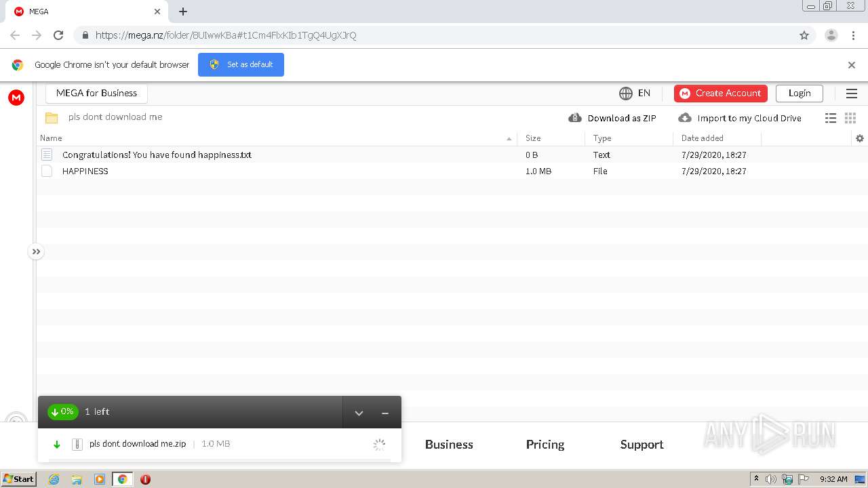Open column settings gear icon
The width and height of the screenshot is (868, 488).
tap(860, 138)
